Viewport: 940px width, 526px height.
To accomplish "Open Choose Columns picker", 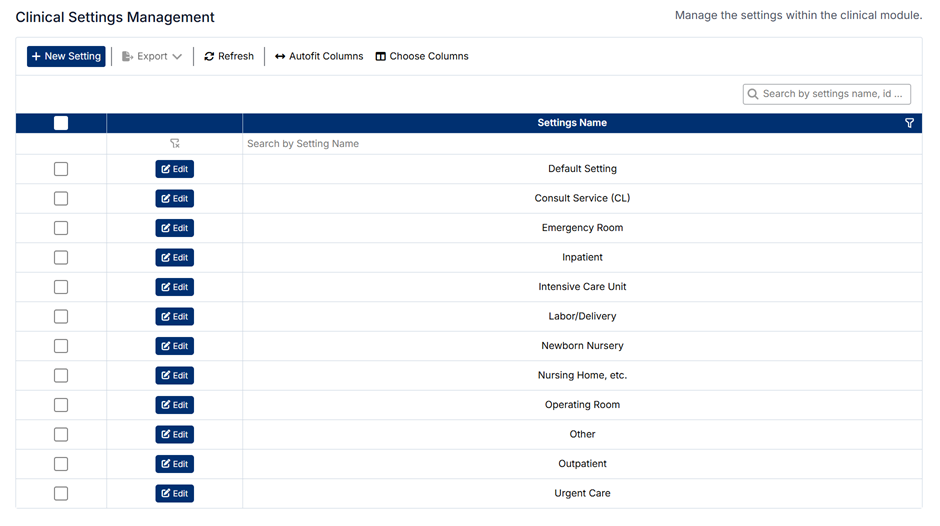I will click(422, 57).
